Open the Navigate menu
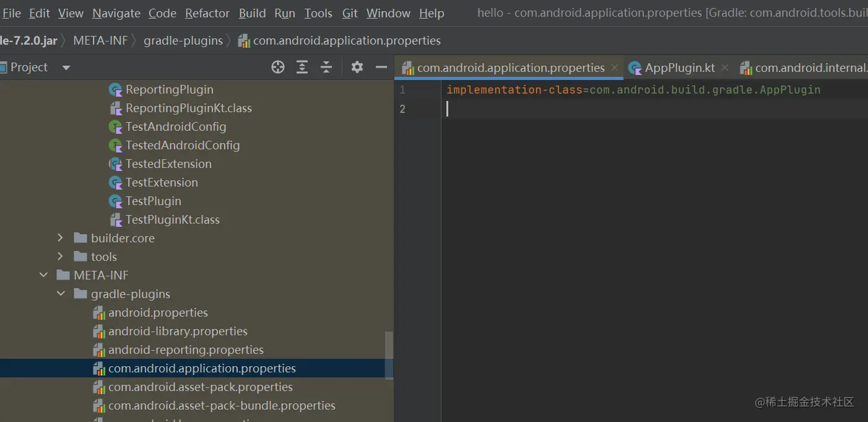The width and height of the screenshot is (868, 422). click(x=116, y=13)
